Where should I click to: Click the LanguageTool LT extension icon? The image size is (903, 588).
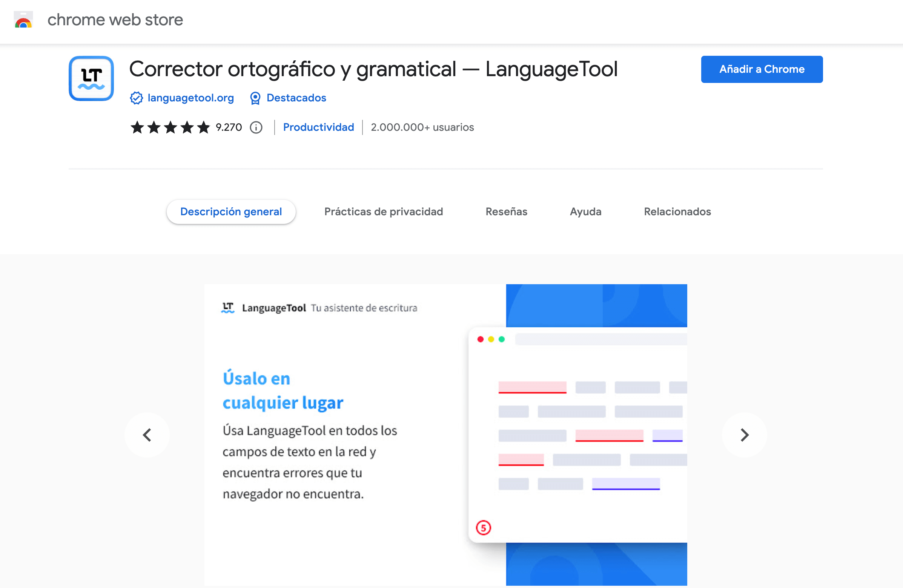click(91, 78)
